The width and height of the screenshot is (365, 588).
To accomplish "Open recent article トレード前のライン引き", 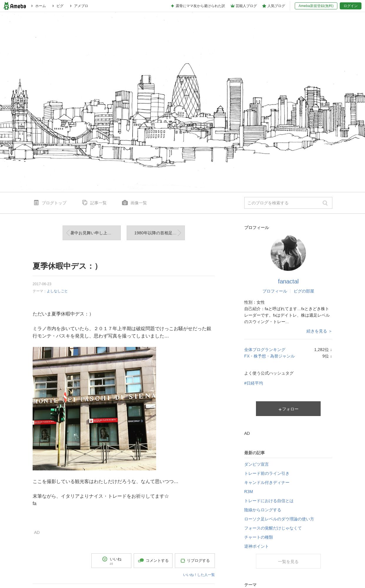I will (267, 473).
